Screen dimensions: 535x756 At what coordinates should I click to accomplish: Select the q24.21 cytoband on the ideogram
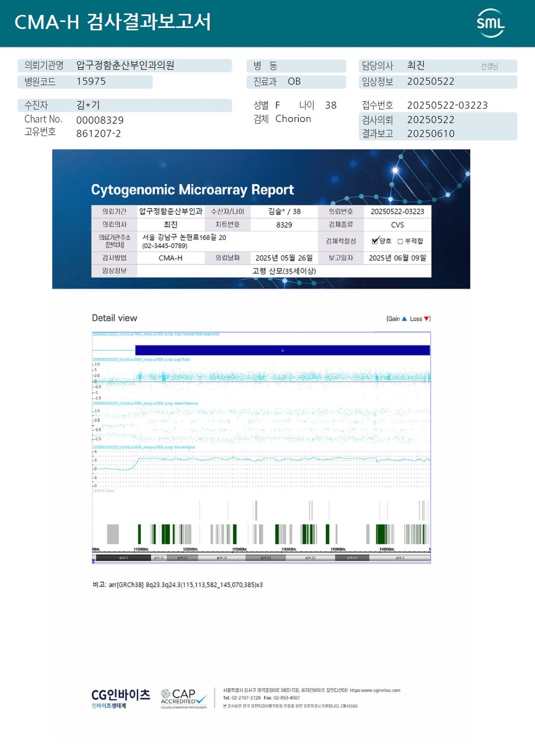266,558
